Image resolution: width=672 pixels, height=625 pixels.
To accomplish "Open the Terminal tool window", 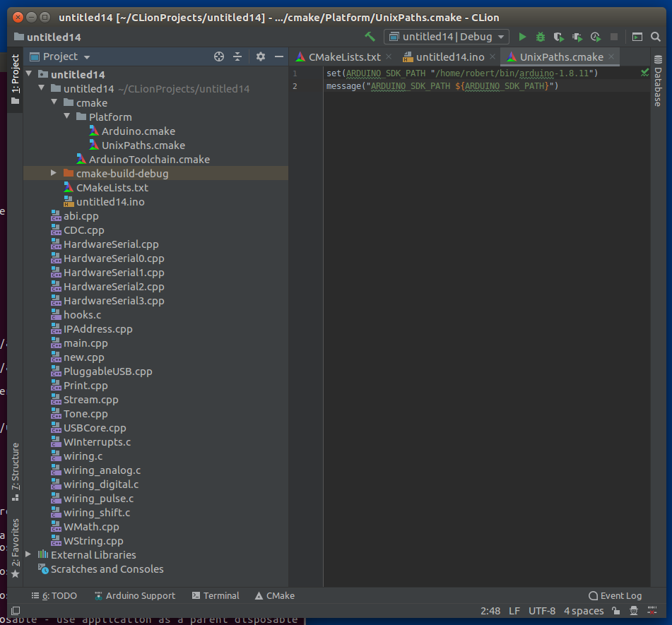I will pos(216,595).
